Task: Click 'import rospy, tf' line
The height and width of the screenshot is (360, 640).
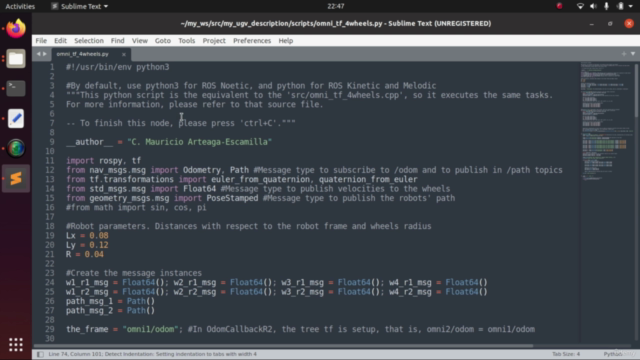Action: 103,161
